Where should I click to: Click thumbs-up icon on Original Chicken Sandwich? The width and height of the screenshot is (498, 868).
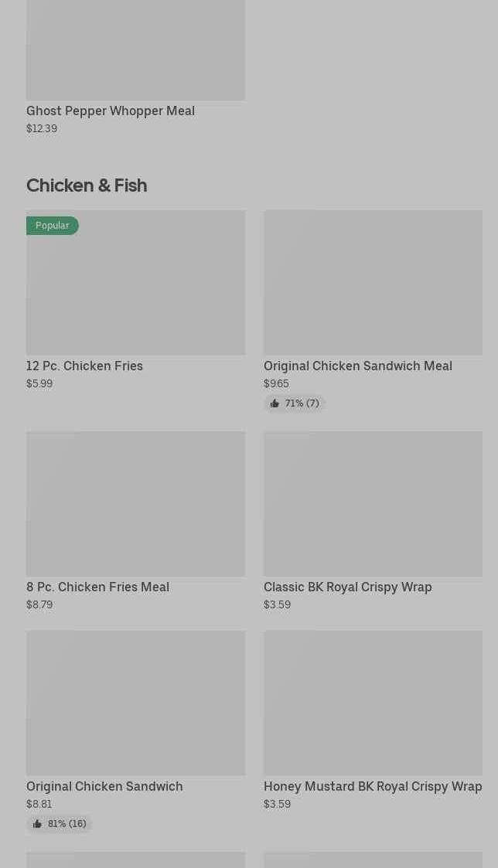pyautogui.click(x=37, y=824)
